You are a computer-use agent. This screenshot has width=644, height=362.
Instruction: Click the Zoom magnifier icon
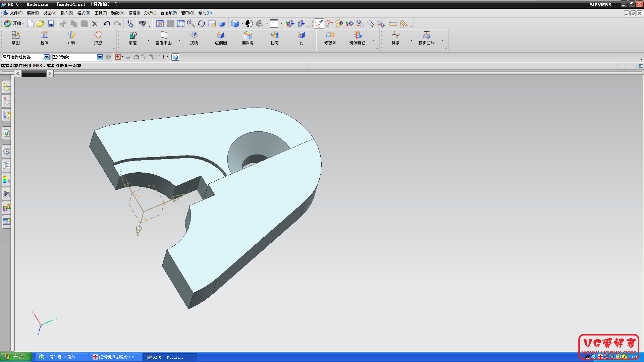tap(191, 23)
